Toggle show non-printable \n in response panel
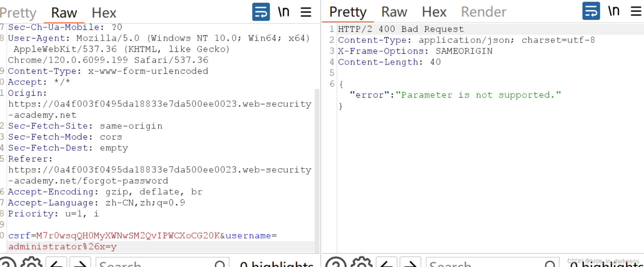Image resolution: width=644 pixels, height=267 pixels. 613,11
